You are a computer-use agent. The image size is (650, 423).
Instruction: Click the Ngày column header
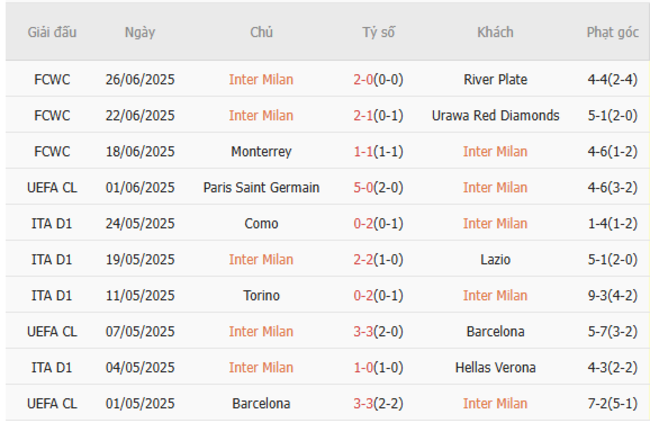(x=140, y=32)
